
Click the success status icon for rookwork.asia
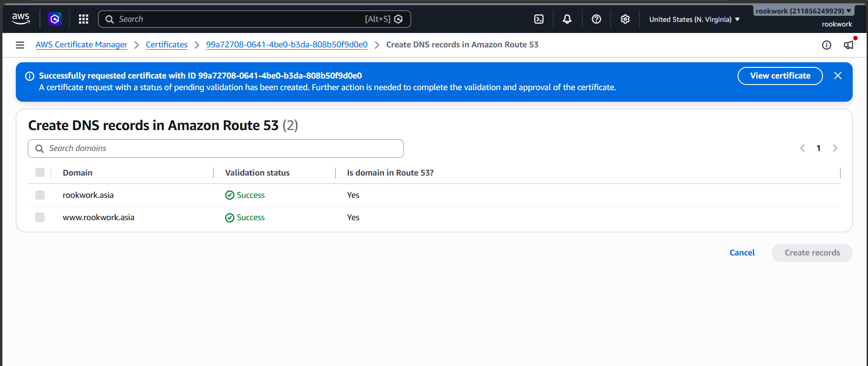click(230, 195)
